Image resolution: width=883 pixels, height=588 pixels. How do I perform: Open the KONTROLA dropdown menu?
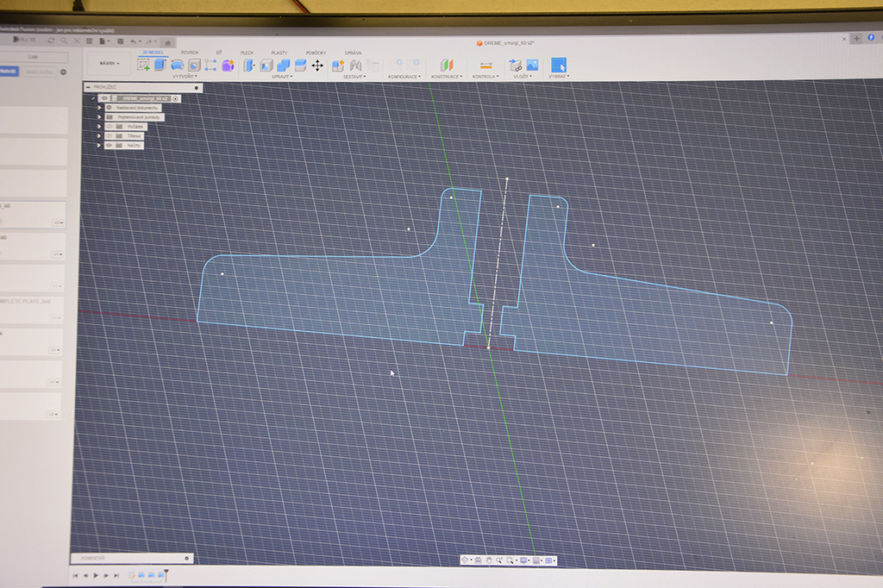click(485, 77)
